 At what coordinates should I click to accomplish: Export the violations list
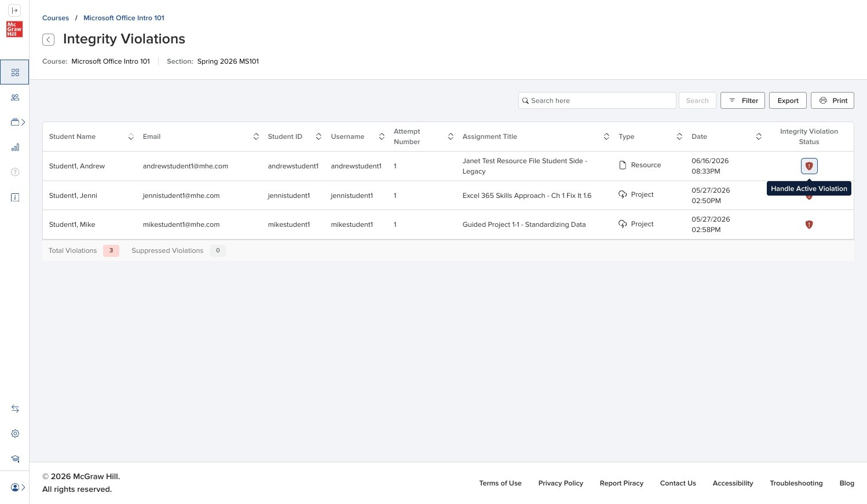[788, 101]
